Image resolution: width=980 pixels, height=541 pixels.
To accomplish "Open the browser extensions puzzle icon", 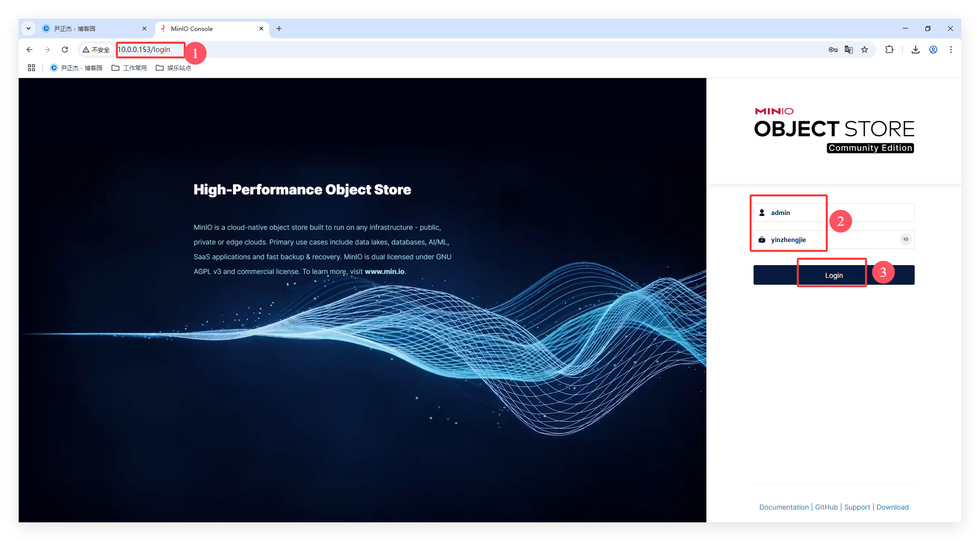I will pyautogui.click(x=889, y=50).
